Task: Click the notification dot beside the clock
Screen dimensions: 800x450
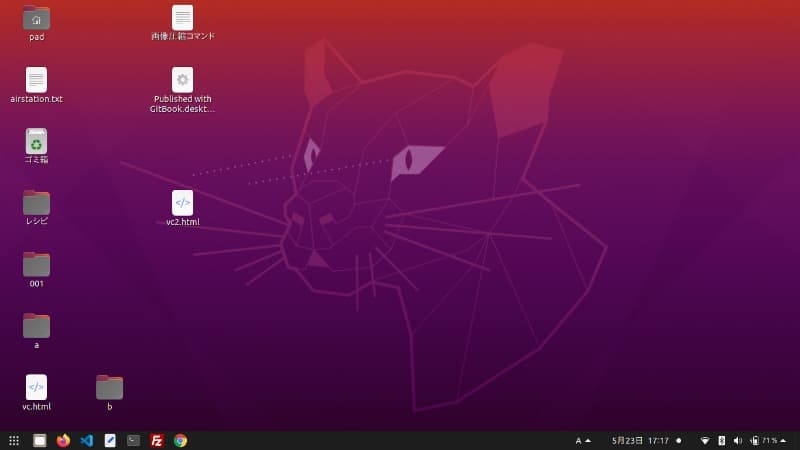Action: click(x=679, y=440)
